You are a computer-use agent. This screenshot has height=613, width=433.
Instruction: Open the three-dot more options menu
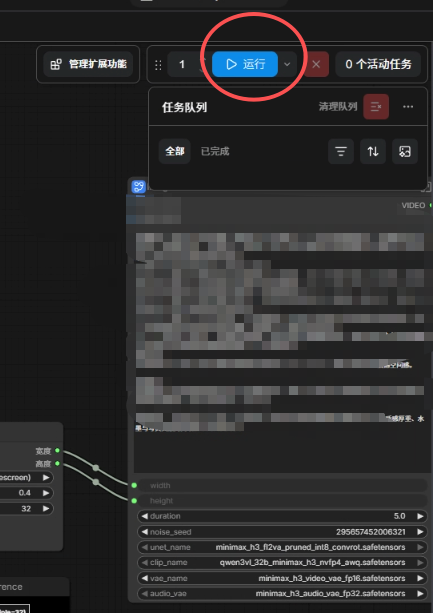click(x=408, y=106)
